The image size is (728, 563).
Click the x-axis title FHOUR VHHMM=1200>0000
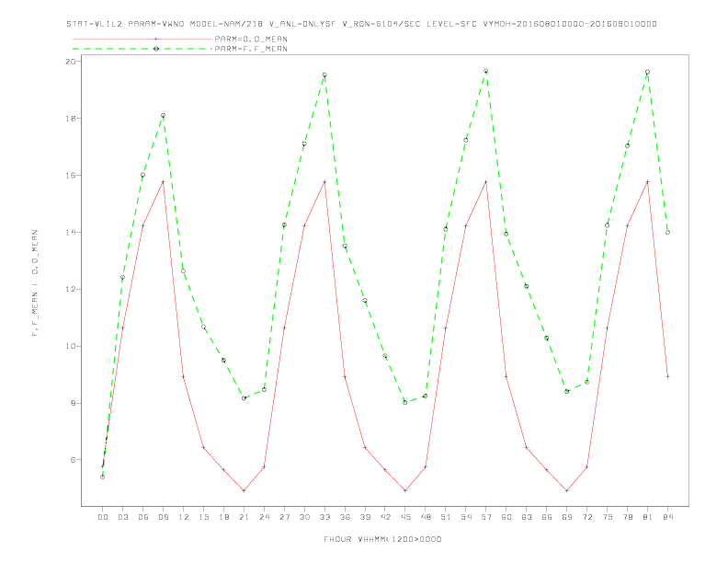(382, 539)
